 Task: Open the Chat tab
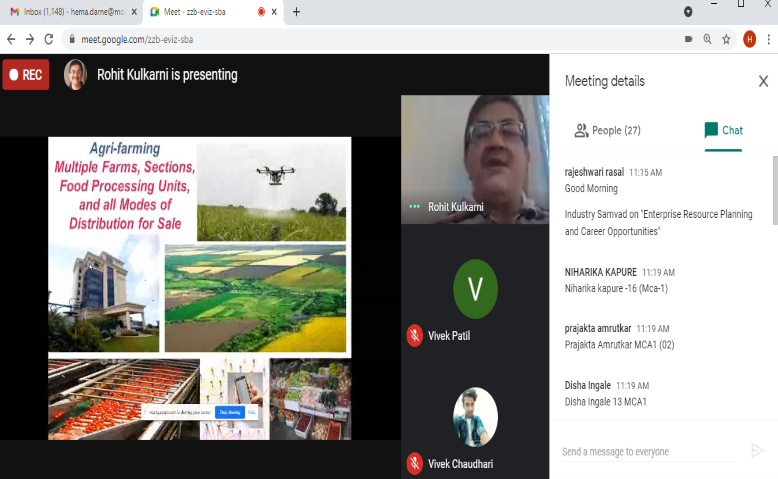(x=723, y=130)
